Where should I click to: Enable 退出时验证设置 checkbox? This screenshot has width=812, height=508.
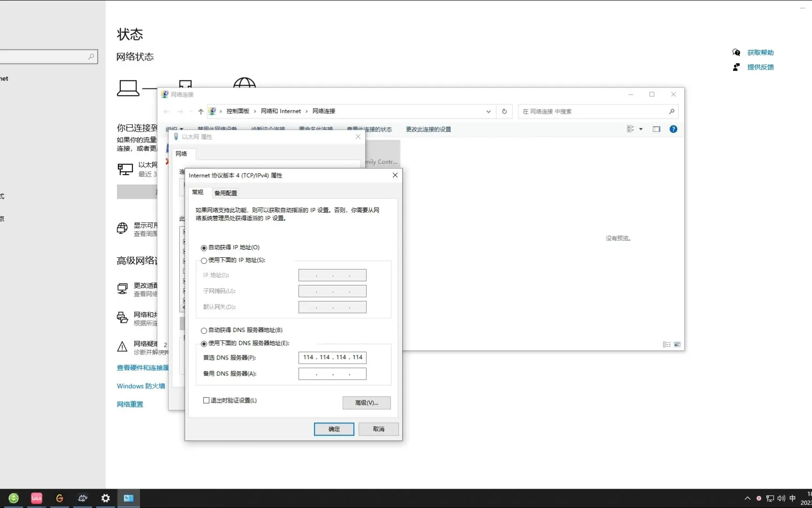206,400
